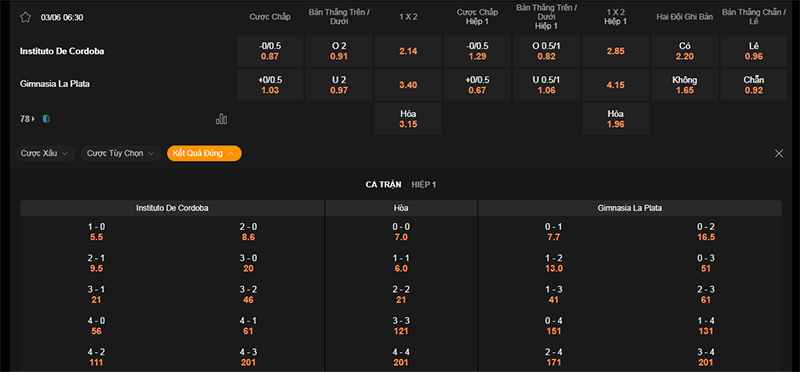Open the Cược Xâu dropdown
The width and height of the screenshot is (800, 372).
coord(45,154)
